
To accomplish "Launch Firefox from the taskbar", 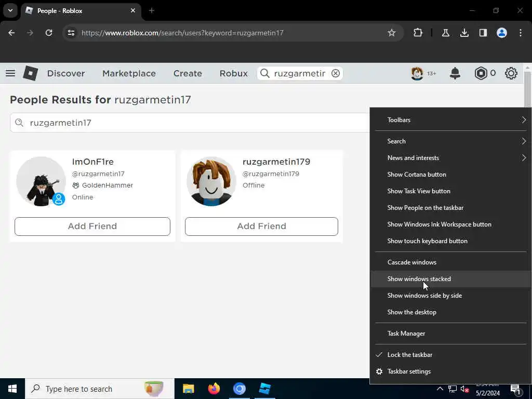I will 214,389.
